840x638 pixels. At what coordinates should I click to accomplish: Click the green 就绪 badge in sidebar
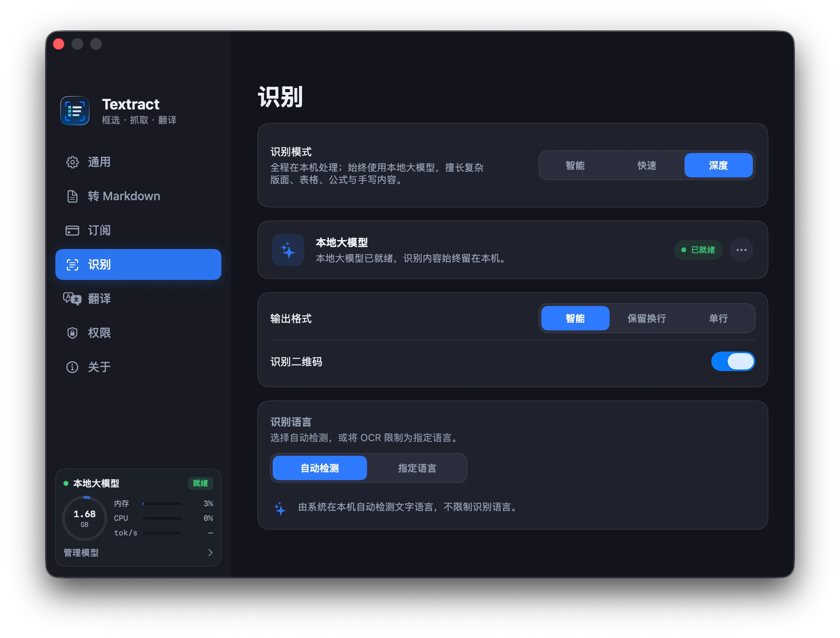point(200,483)
